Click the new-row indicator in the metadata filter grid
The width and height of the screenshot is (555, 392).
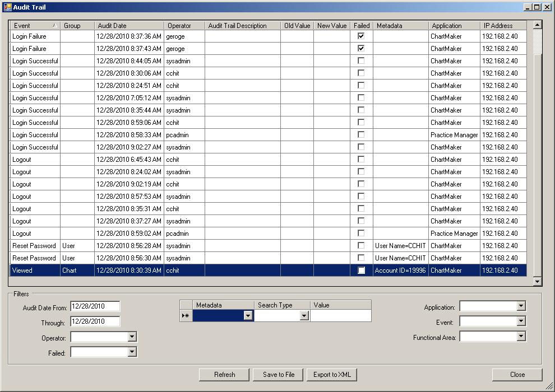coord(186,316)
